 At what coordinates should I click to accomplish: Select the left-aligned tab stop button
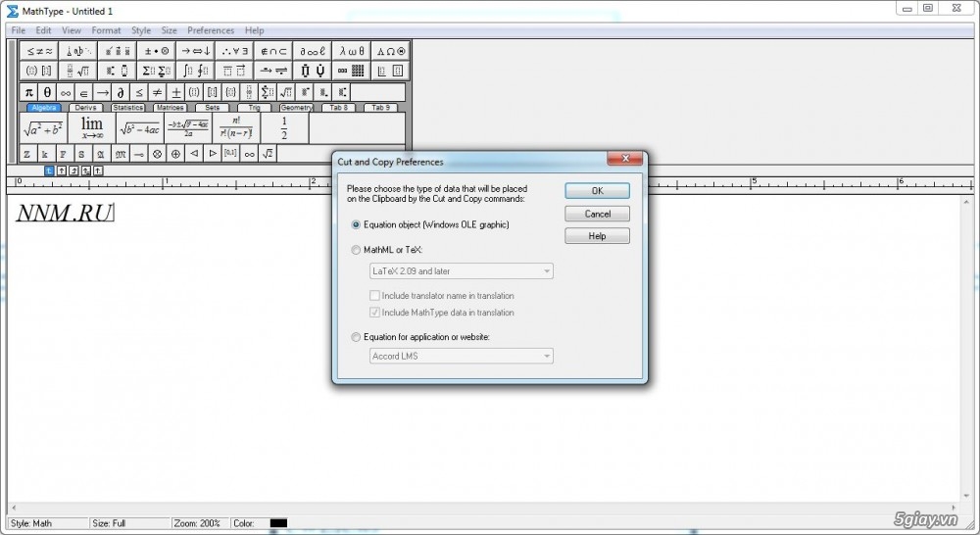pos(49,170)
